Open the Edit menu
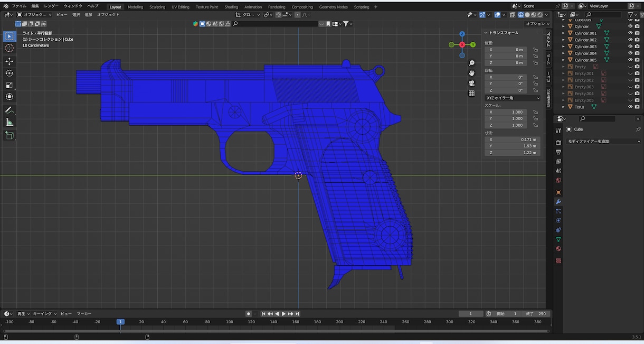 point(35,6)
